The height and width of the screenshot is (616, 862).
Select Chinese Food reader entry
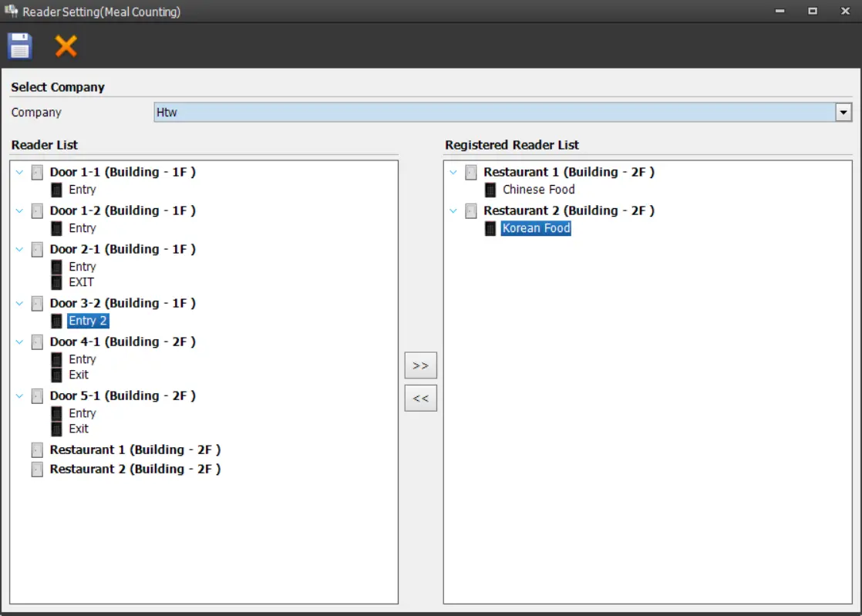(538, 190)
